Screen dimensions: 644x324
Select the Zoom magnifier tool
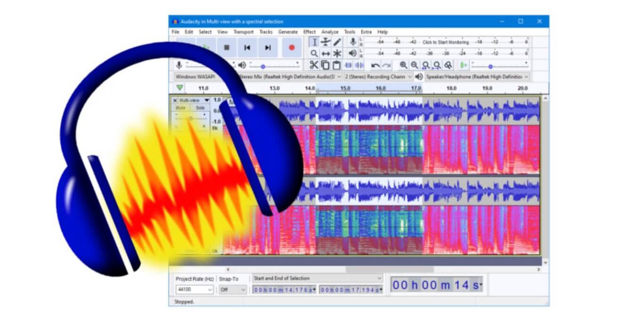(x=314, y=53)
